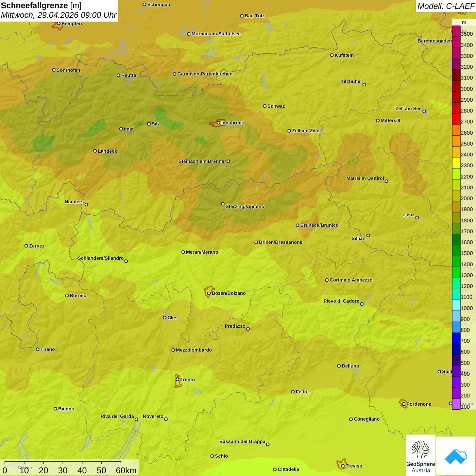Click the Rovereto label
Image resolution: width=476 pixels, height=476 pixels.
[153, 416]
